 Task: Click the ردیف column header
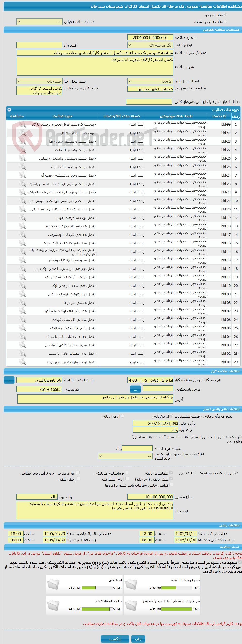pyautogui.click(x=236, y=116)
